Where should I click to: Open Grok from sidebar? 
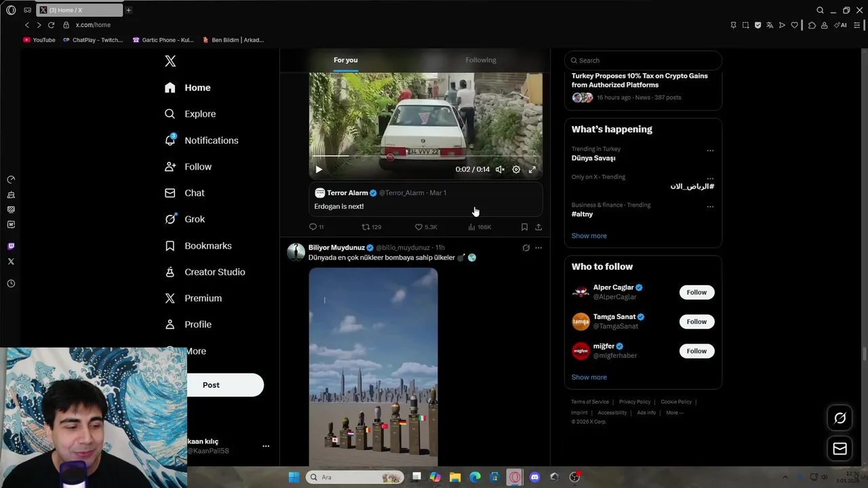click(x=184, y=219)
